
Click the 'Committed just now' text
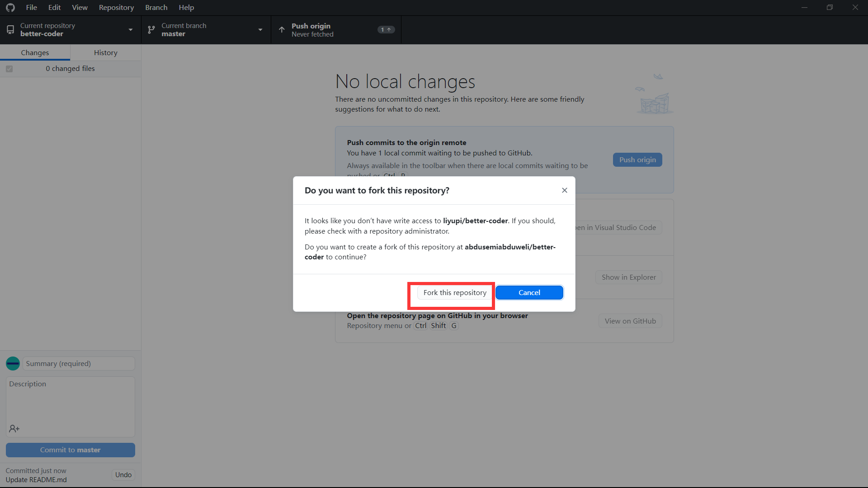[36, 470]
